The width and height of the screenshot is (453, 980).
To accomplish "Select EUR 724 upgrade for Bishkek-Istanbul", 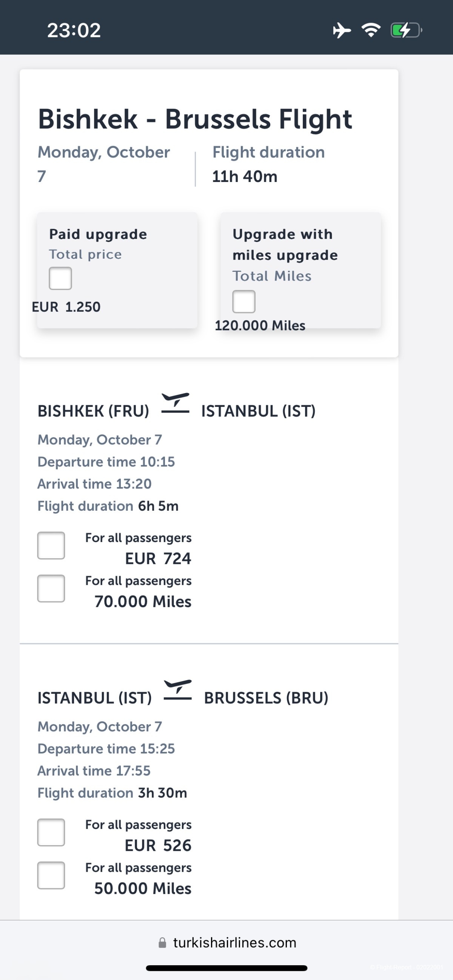I will pyautogui.click(x=51, y=545).
